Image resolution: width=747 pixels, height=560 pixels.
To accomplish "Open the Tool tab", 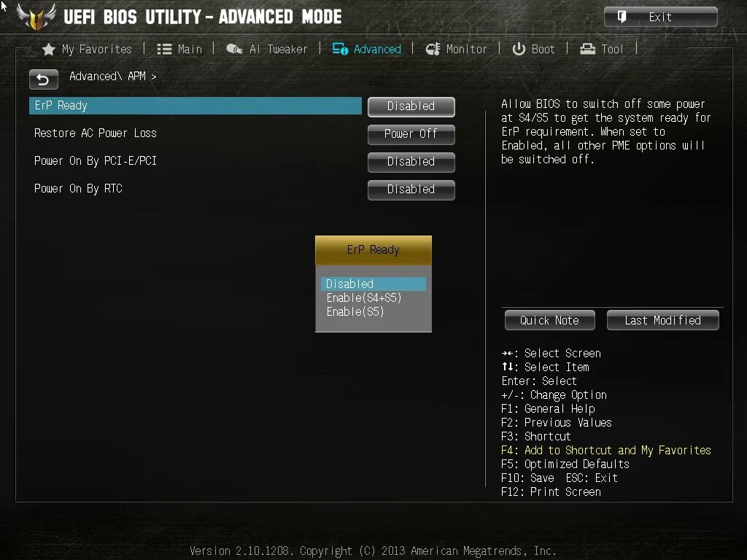I will click(612, 50).
